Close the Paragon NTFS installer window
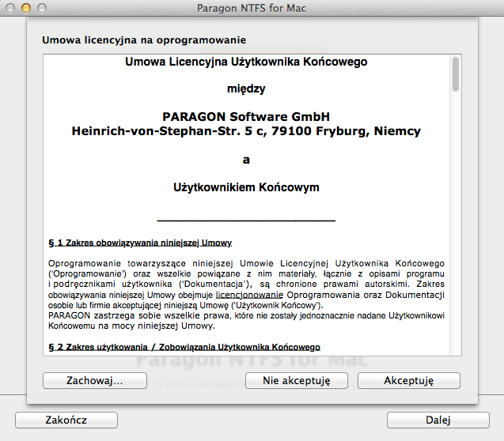504x441 pixels. [x=10, y=8]
